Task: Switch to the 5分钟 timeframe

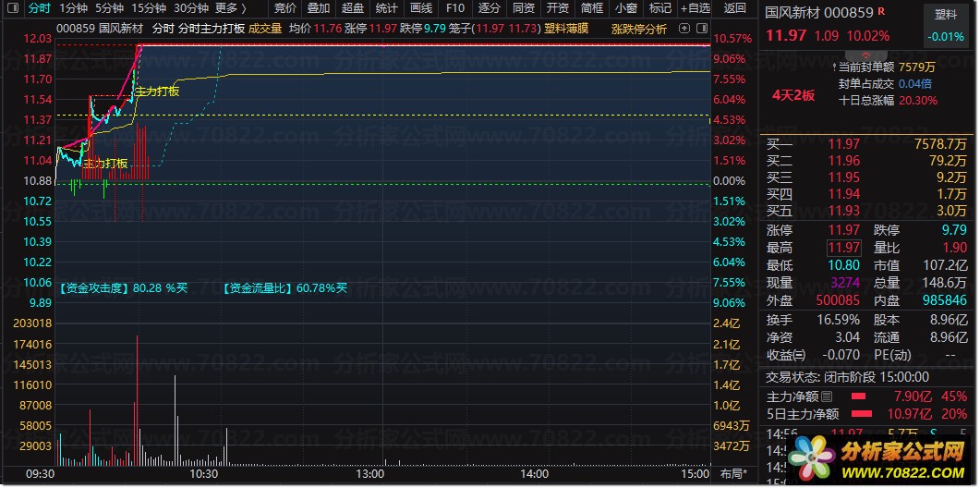Action: (x=109, y=8)
